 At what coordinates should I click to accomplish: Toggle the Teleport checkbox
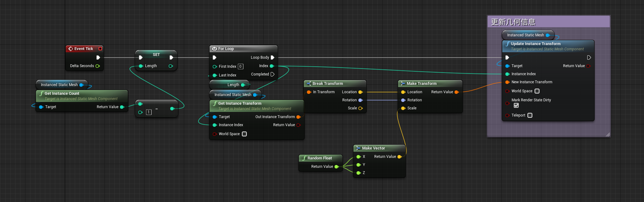[530, 115]
